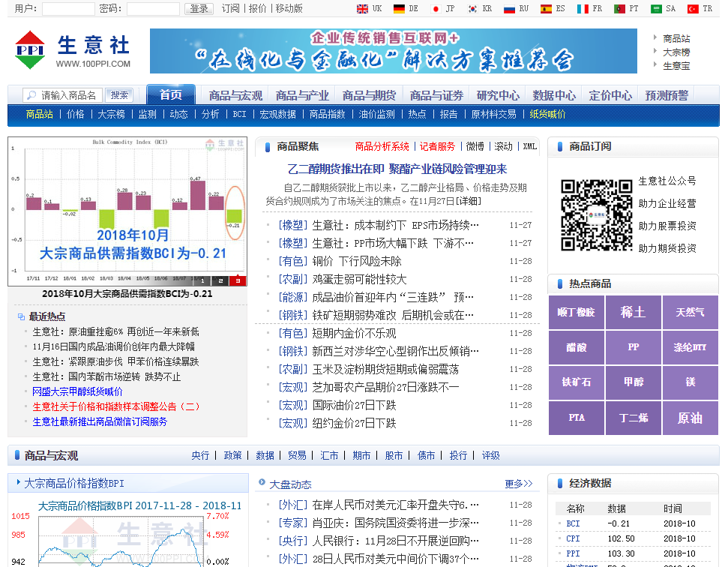Open the 定价中心 main tab
728x567 pixels.
pos(610,95)
